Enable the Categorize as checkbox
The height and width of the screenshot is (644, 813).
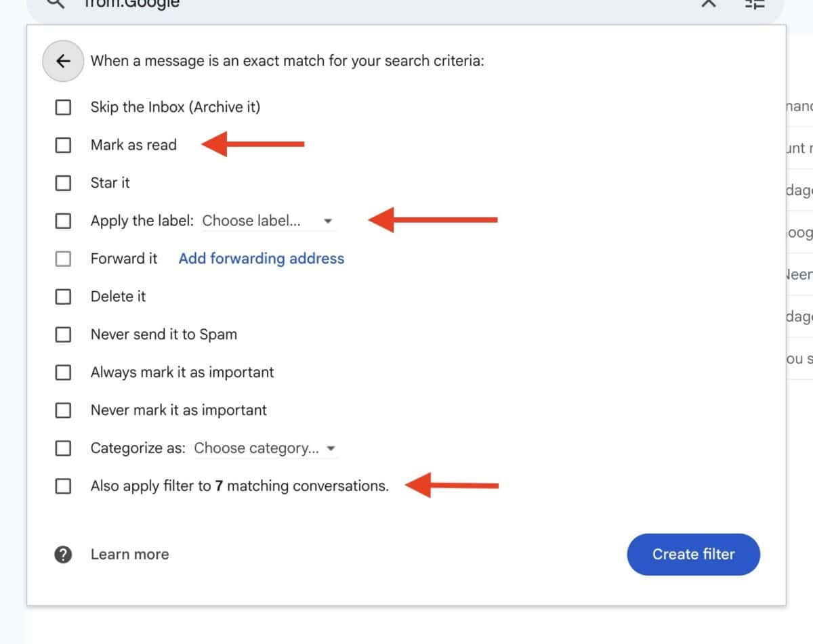[63, 448]
